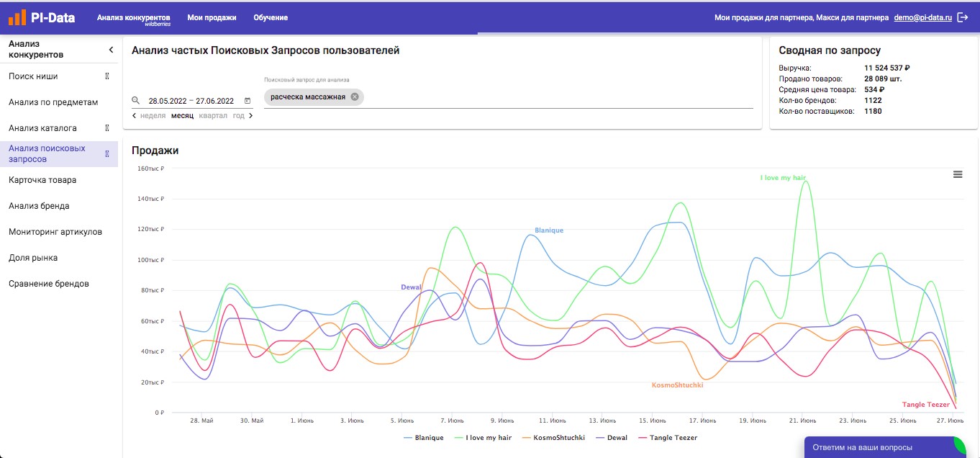Image resolution: width=980 pixels, height=458 pixels.
Task: Click the average price value 534 ₽
Action: (874, 89)
